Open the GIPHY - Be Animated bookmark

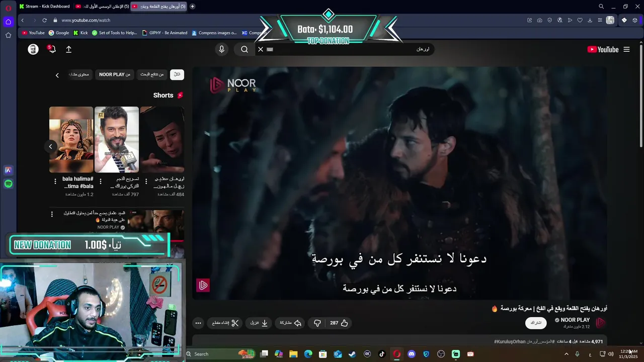coord(165,33)
